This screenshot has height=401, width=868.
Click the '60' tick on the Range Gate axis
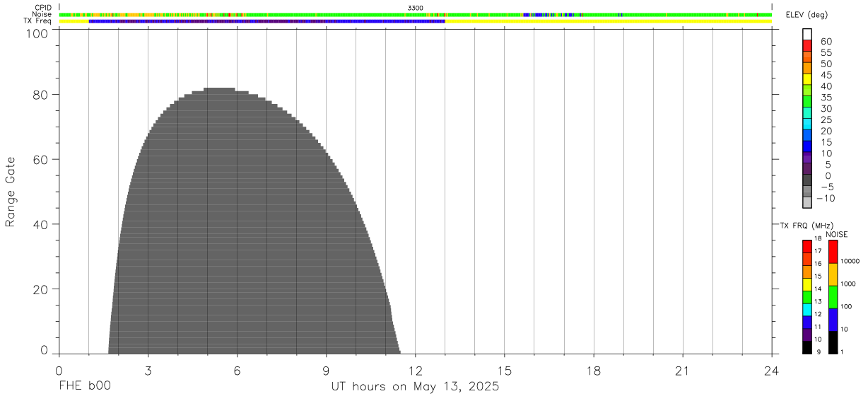(42, 160)
